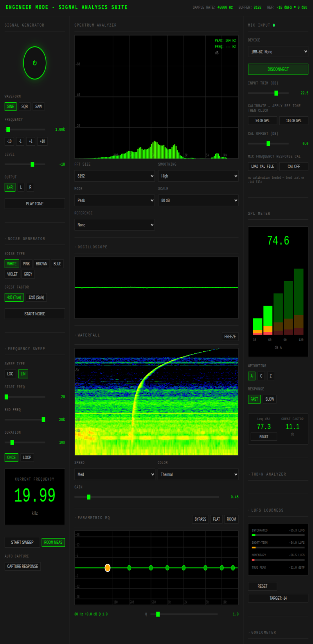The width and height of the screenshot is (313, 644).
Task: Open the Reference dropdown
Action: point(115,225)
